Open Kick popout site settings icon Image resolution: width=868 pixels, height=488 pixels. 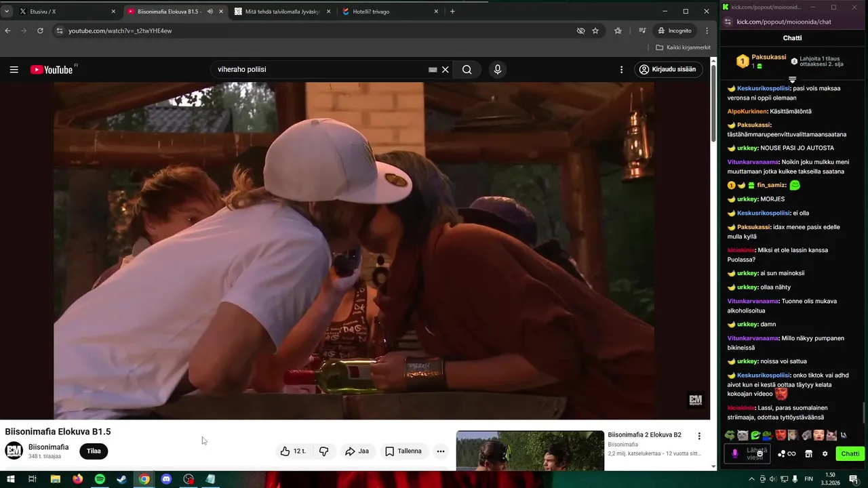729,22
